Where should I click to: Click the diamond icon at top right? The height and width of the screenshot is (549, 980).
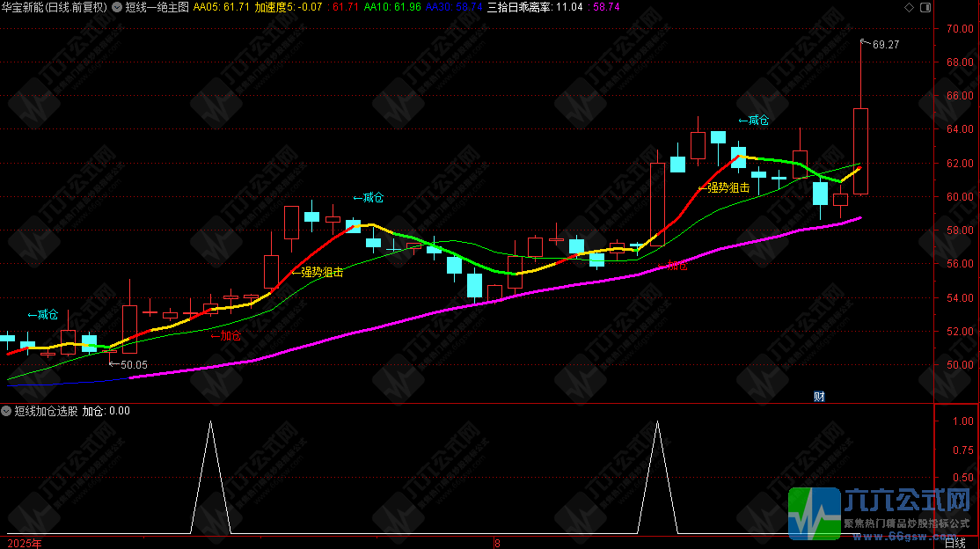(x=910, y=8)
